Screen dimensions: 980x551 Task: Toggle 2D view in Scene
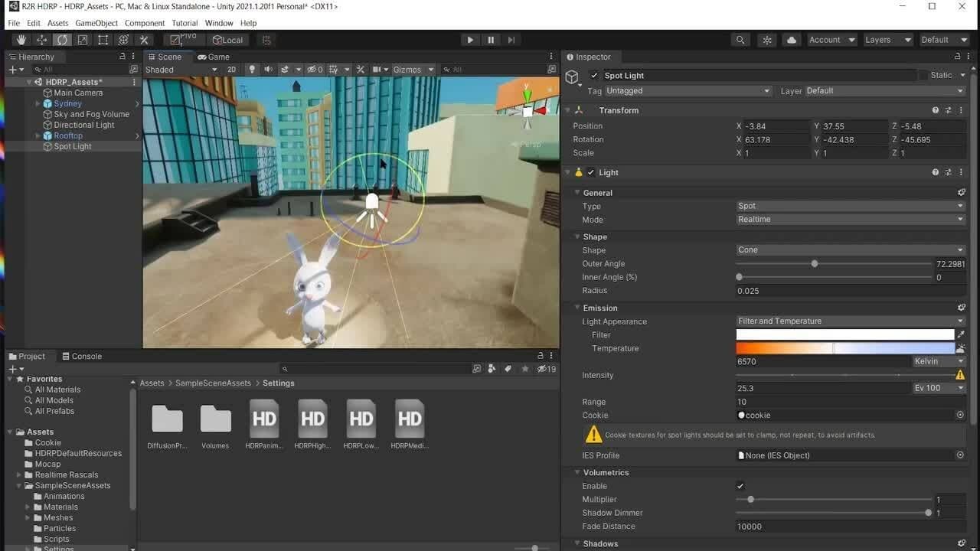(231, 70)
